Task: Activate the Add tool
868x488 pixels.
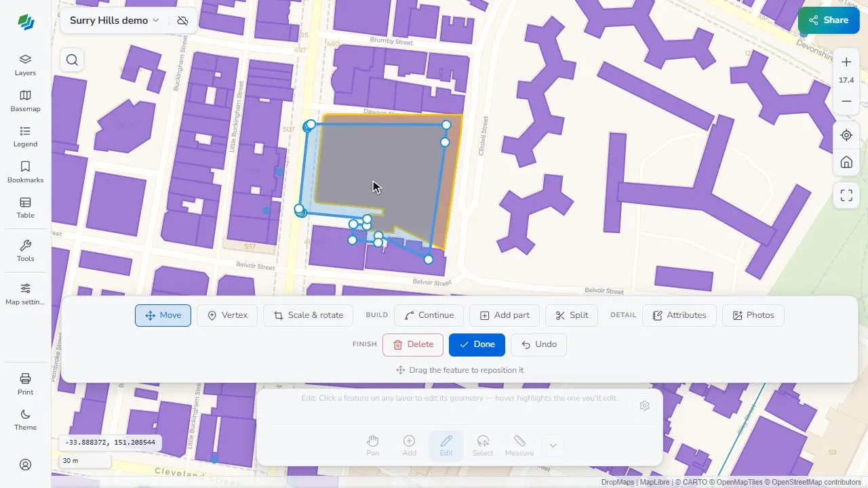Action: click(x=410, y=445)
